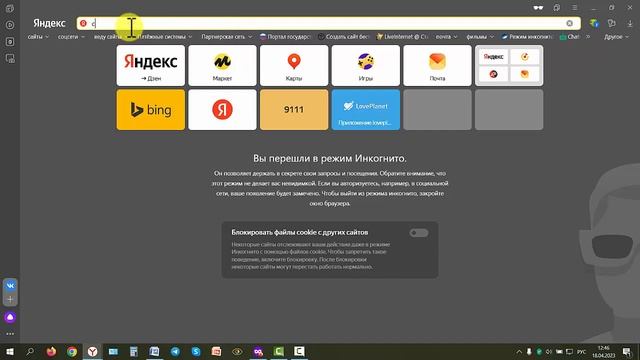Click the play icon in sidebar
This screenshot has width=640, height=360.
(10, 25)
